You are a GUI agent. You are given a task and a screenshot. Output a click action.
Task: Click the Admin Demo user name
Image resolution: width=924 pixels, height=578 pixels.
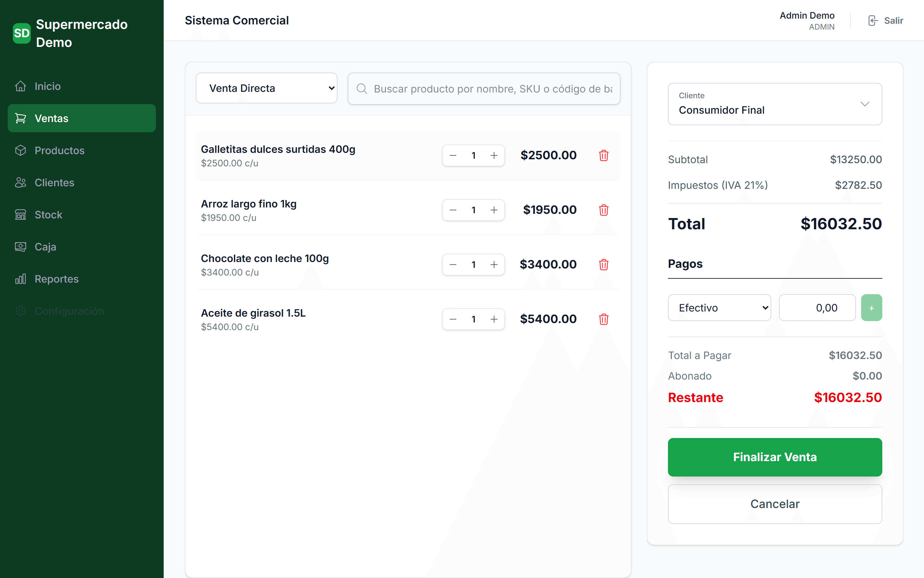(x=807, y=16)
